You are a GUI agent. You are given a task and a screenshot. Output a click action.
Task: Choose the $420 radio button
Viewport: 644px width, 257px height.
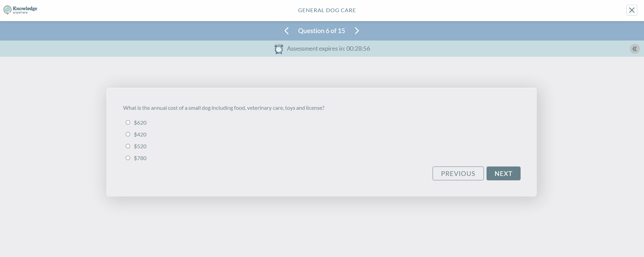[x=128, y=134]
